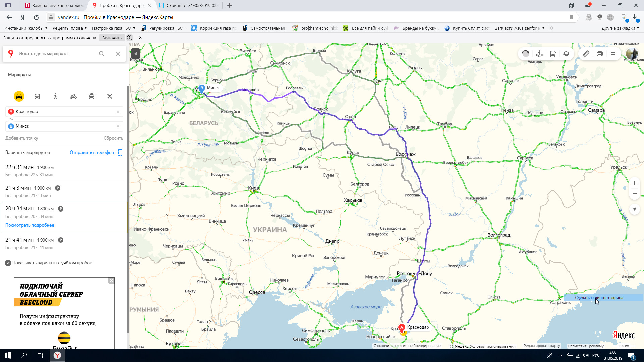This screenshot has width=644, height=362.
Task: Open the Купить Сплит-сист bookmark
Action: pyautogui.click(x=467, y=28)
